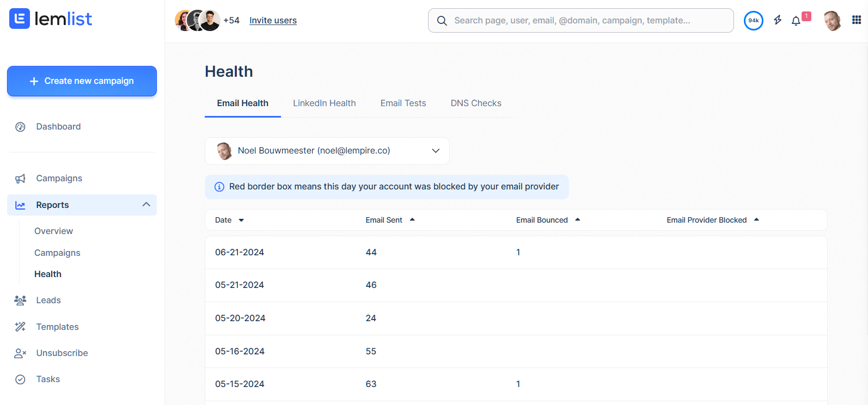Screen dimensions: 868x405
Task: Collapse the Reports section chevron
Action: pos(146,205)
